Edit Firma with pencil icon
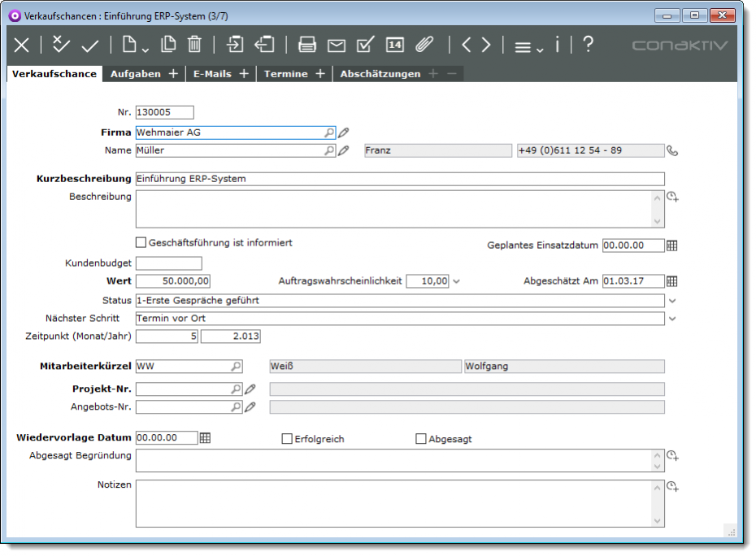The width and height of the screenshot is (756, 556). (x=344, y=132)
